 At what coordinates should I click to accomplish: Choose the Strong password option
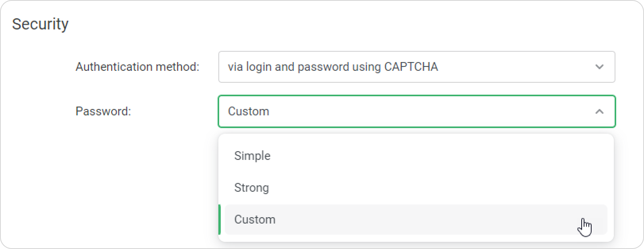click(x=416, y=188)
